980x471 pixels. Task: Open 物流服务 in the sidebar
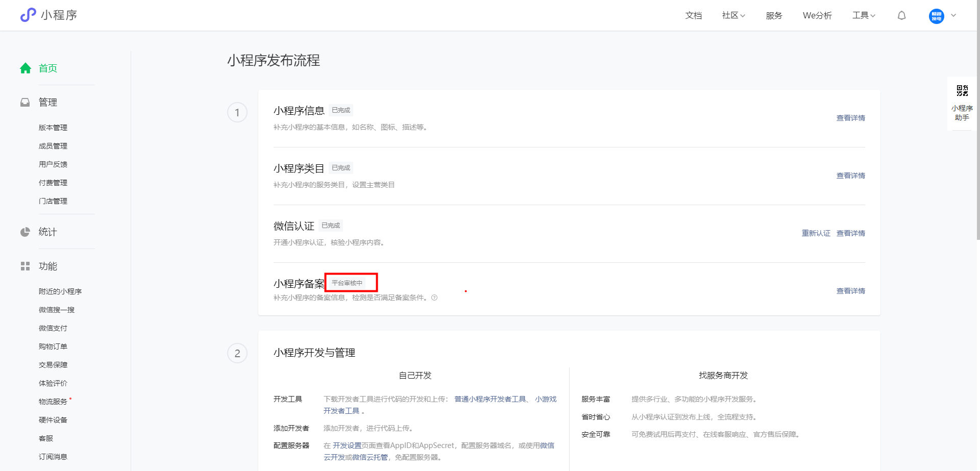click(53, 402)
